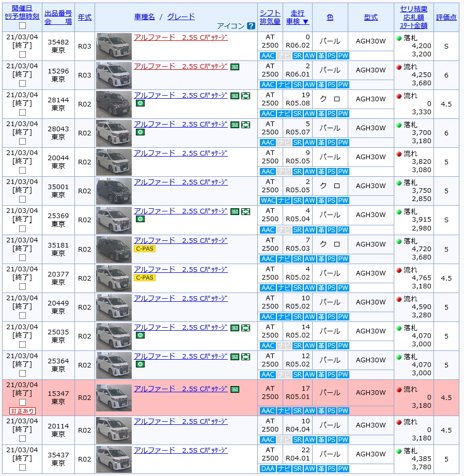Open car thumbnail for highlighted lot 15347
464x476 pixels.
[x=114, y=397]
